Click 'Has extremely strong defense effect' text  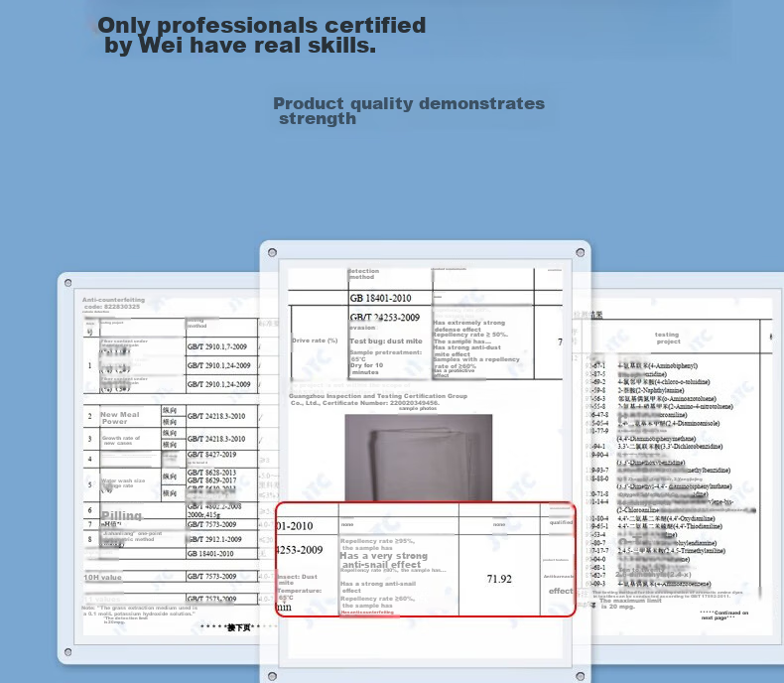(469, 326)
